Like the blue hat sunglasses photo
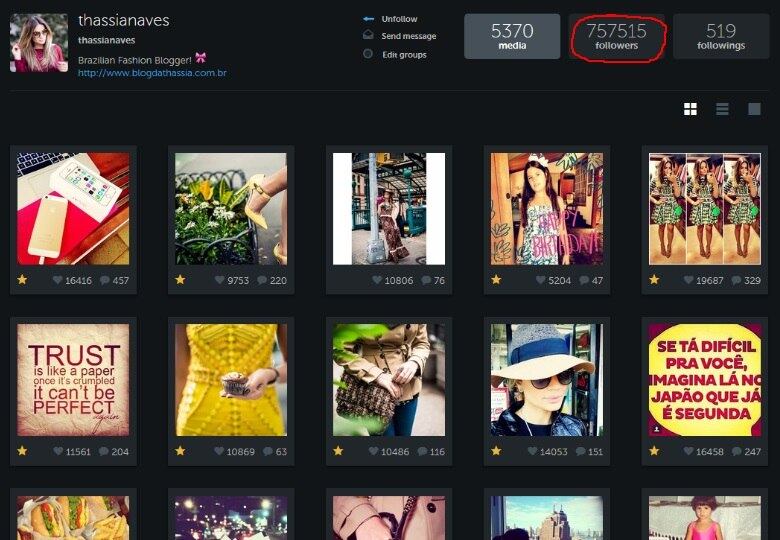This screenshot has height=540, width=780. (536, 452)
